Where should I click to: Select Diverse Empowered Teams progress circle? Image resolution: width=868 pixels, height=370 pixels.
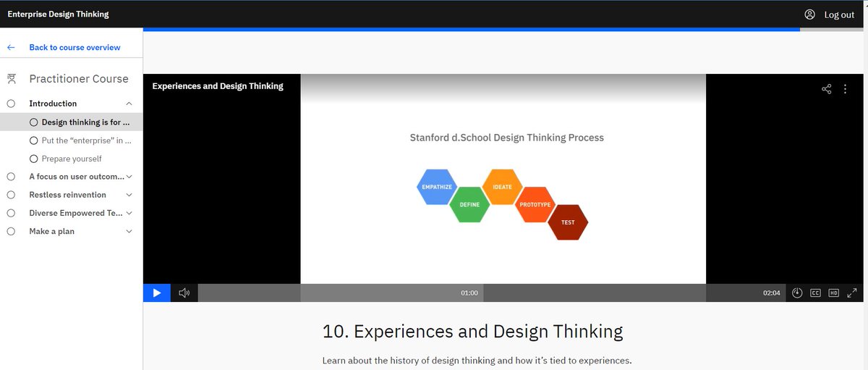[11, 213]
